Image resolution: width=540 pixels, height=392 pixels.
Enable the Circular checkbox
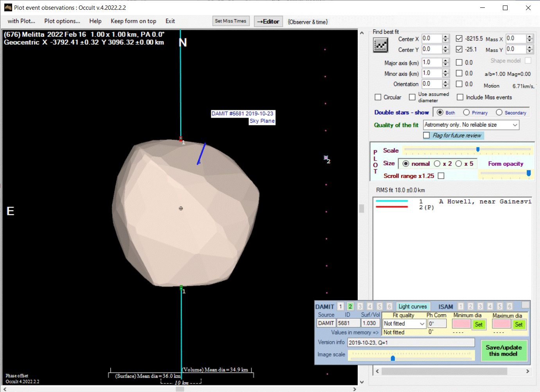coord(378,97)
